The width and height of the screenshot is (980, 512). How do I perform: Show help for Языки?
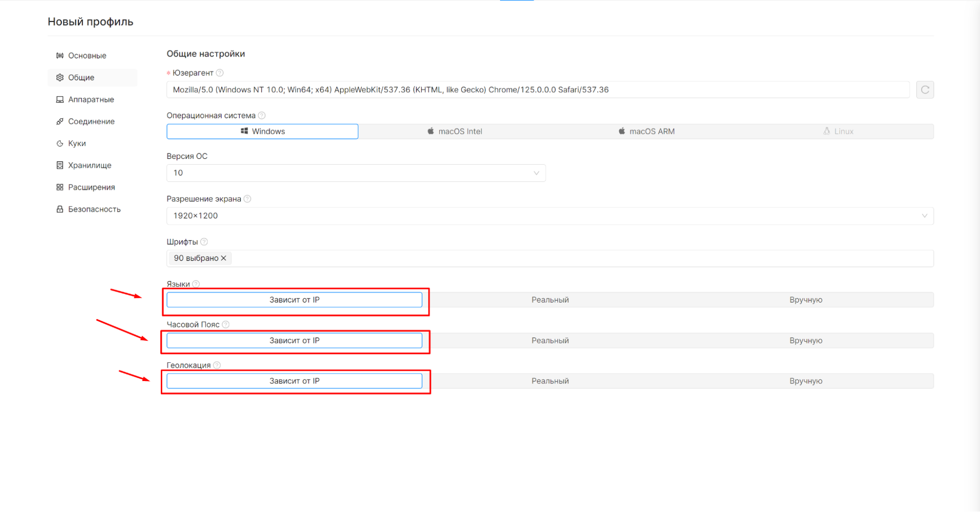[x=196, y=284]
